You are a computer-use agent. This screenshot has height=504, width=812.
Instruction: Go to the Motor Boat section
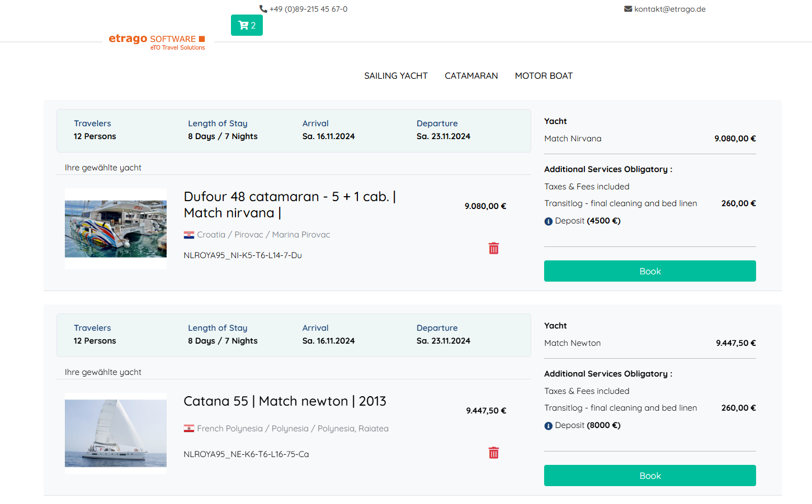point(544,76)
